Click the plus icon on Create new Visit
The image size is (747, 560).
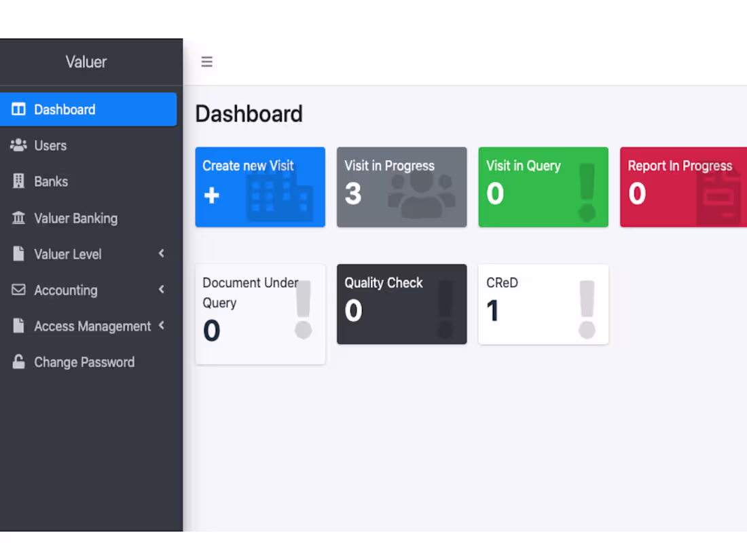click(211, 195)
